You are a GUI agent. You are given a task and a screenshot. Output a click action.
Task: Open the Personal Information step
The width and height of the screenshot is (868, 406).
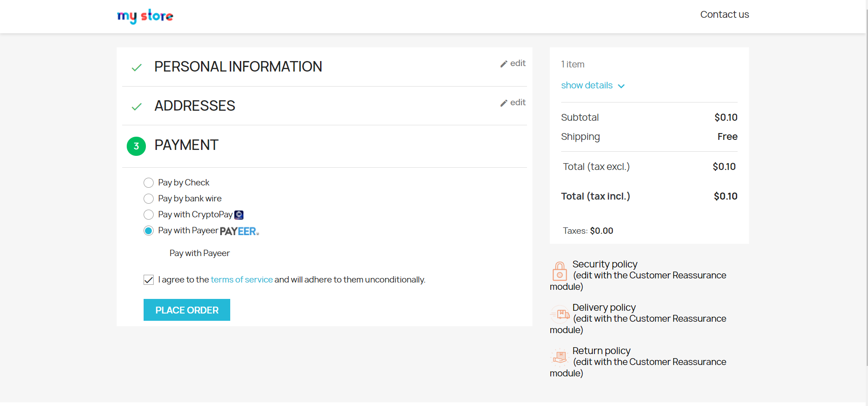[x=238, y=67]
